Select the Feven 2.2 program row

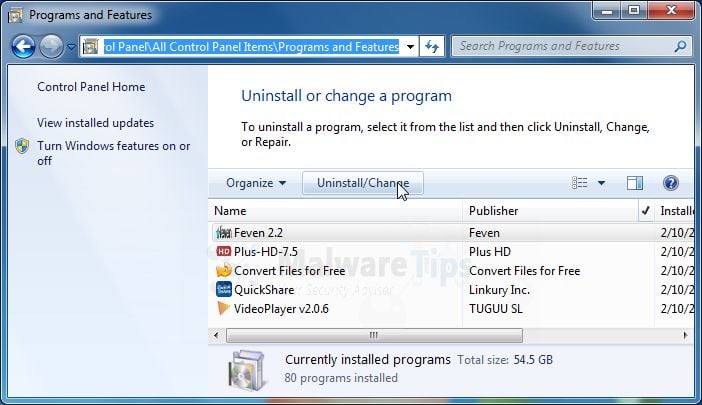point(451,233)
